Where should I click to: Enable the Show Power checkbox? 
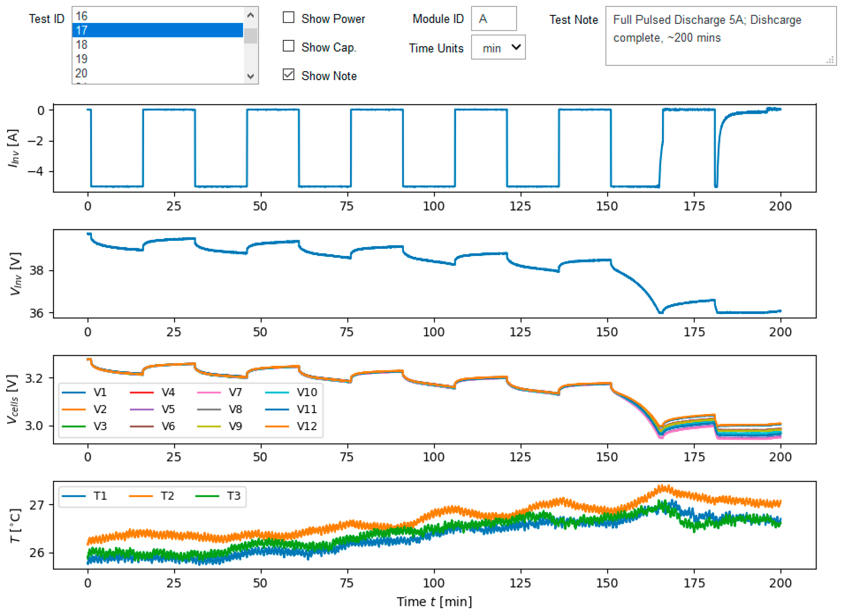(x=288, y=18)
